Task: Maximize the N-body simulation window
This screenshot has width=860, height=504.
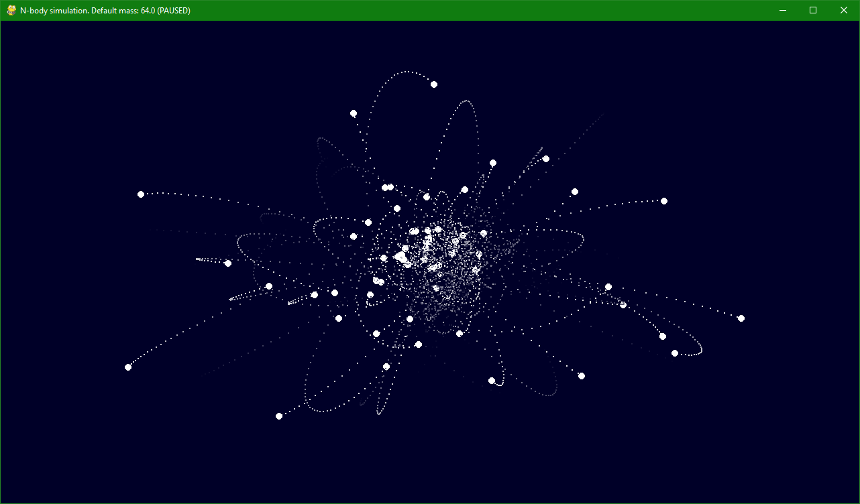Action: (x=813, y=10)
